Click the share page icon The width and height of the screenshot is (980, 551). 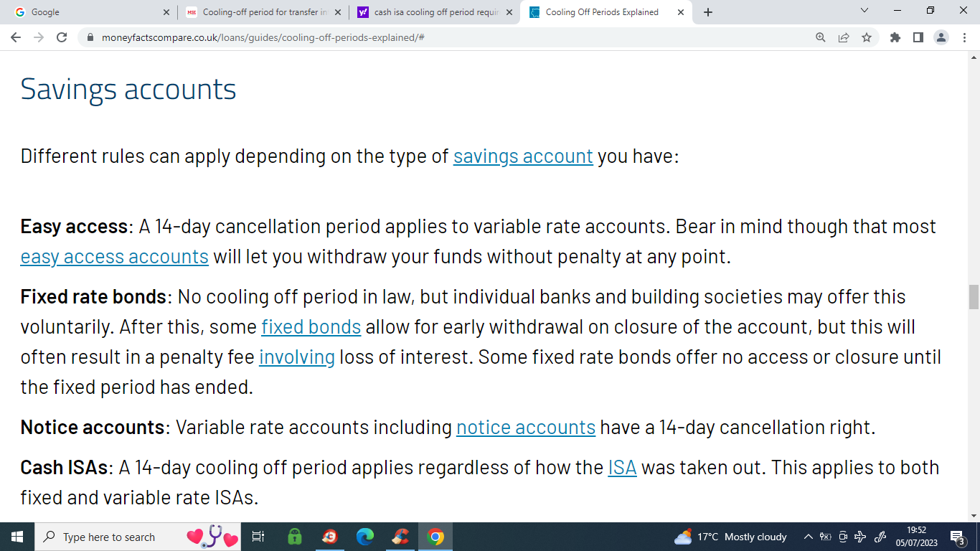coord(844,37)
